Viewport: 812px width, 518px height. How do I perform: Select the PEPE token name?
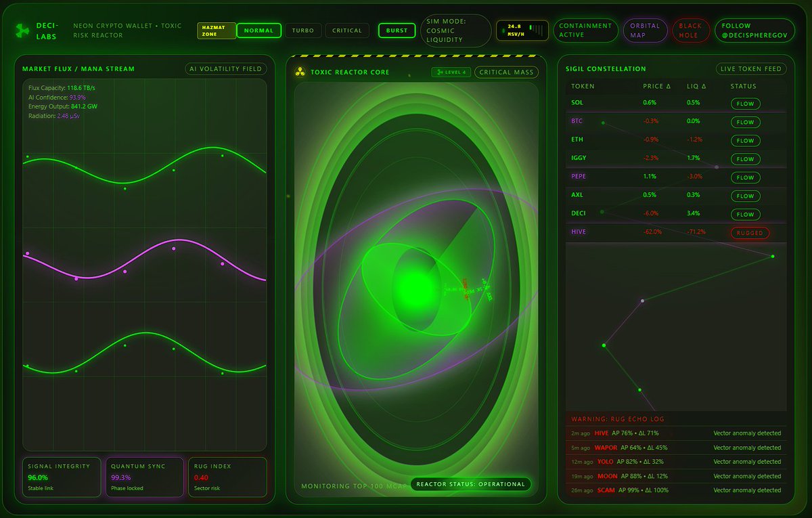[x=579, y=176]
